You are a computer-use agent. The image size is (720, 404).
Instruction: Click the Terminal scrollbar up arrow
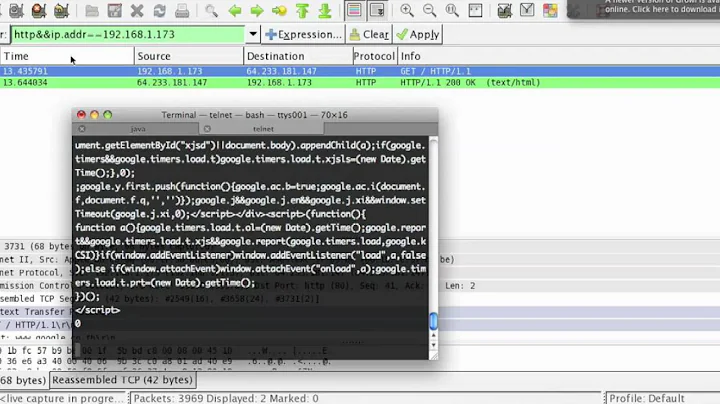click(433, 336)
